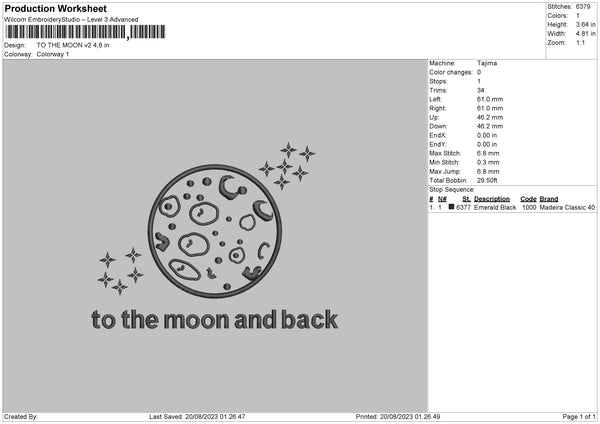
Task: Select the Trims value 34
Action: (x=481, y=90)
